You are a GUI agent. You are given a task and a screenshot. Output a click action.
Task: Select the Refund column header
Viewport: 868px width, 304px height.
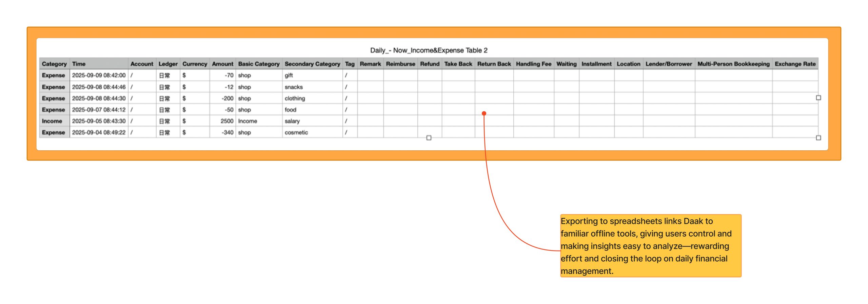tap(430, 64)
